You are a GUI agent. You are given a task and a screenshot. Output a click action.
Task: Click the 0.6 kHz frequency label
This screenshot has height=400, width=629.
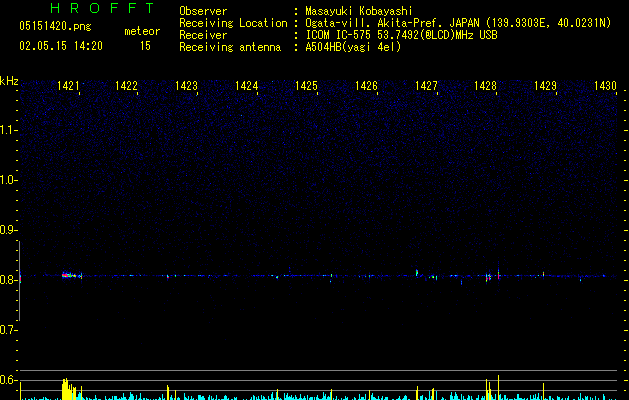(8, 380)
